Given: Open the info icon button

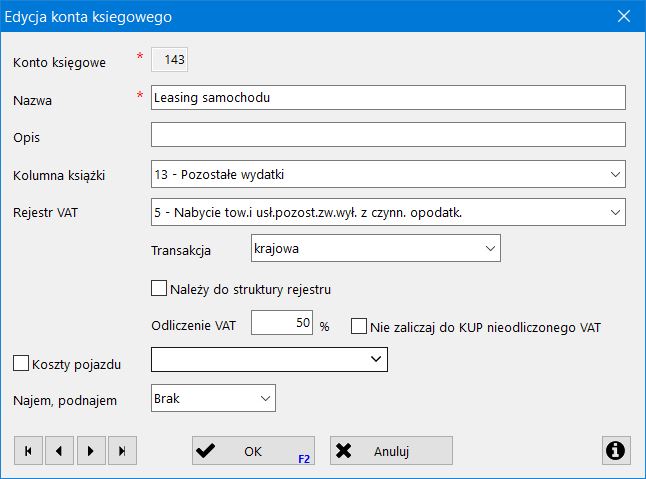Looking at the screenshot, I should (615, 451).
